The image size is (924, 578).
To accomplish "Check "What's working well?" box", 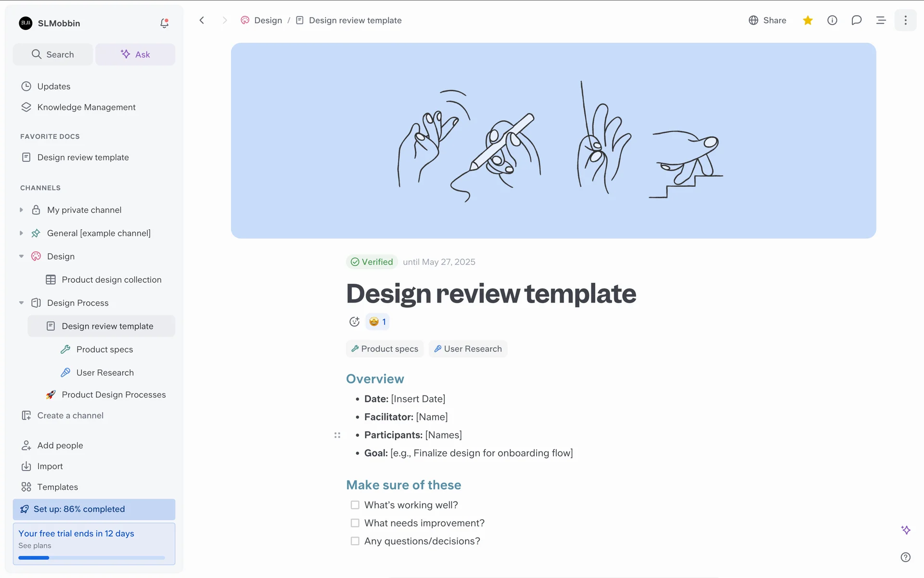I will tap(355, 505).
